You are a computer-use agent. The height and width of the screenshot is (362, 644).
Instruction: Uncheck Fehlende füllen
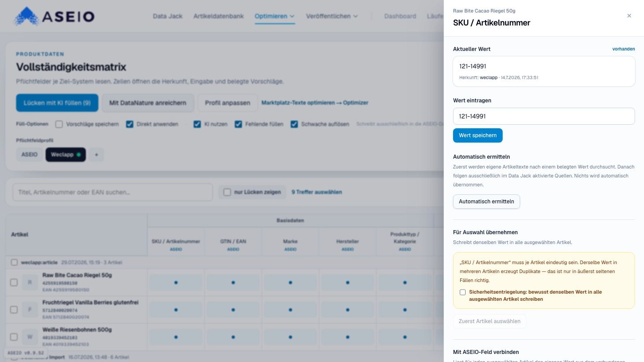[238, 124]
